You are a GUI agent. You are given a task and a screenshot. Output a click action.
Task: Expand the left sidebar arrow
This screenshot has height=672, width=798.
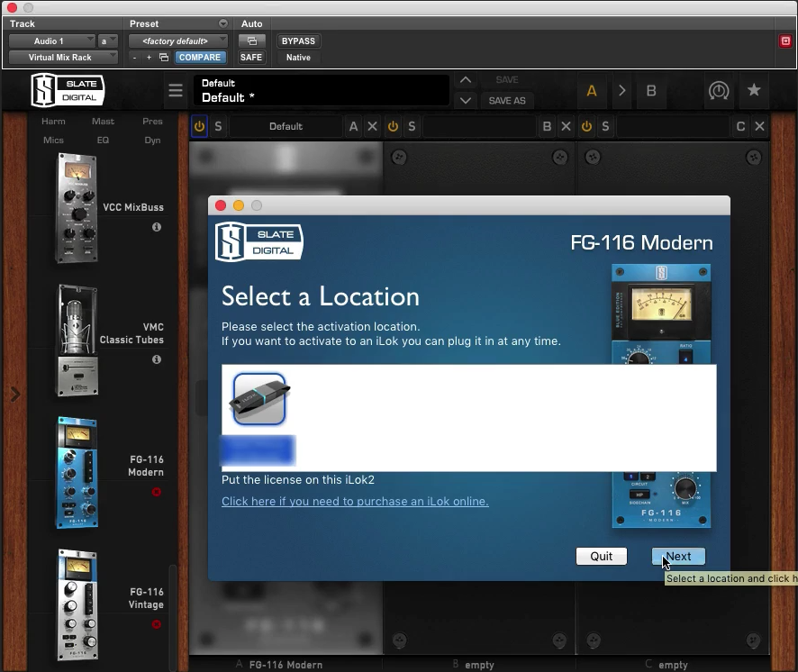tap(15, 394)
